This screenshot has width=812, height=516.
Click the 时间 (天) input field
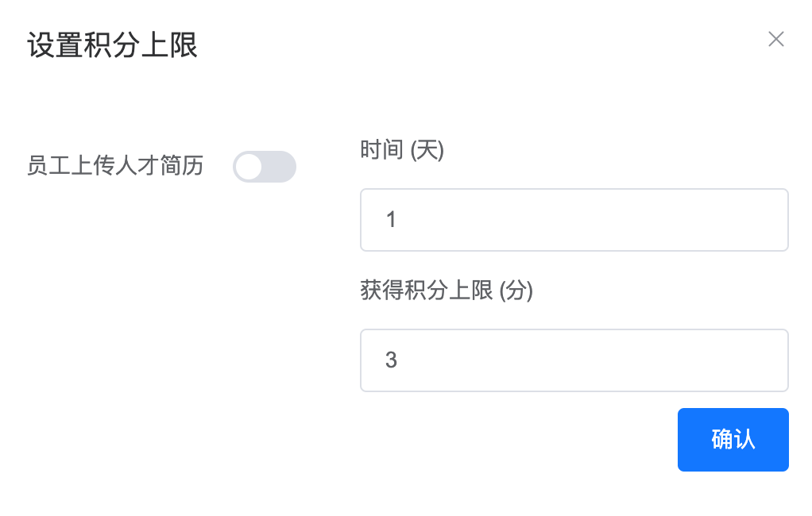[574, 220]
